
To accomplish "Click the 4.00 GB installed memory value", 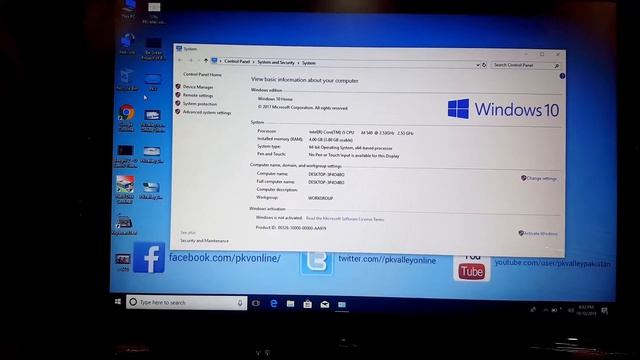I will (331, 140).
